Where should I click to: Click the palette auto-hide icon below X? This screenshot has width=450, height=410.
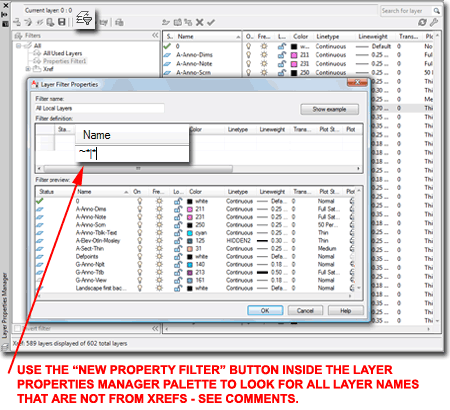5,15
